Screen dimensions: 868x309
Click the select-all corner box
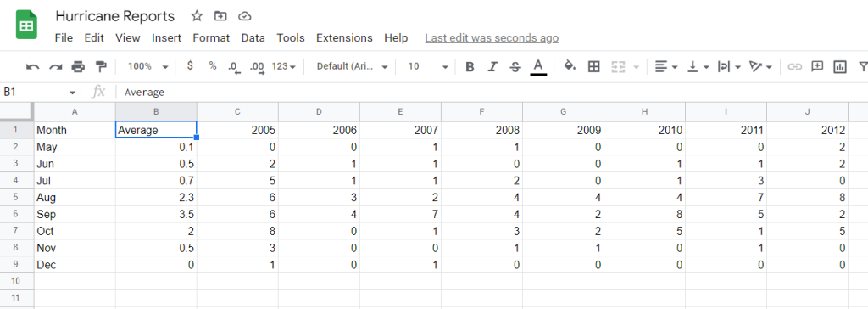pyautogui.click(x=17, y=112)
